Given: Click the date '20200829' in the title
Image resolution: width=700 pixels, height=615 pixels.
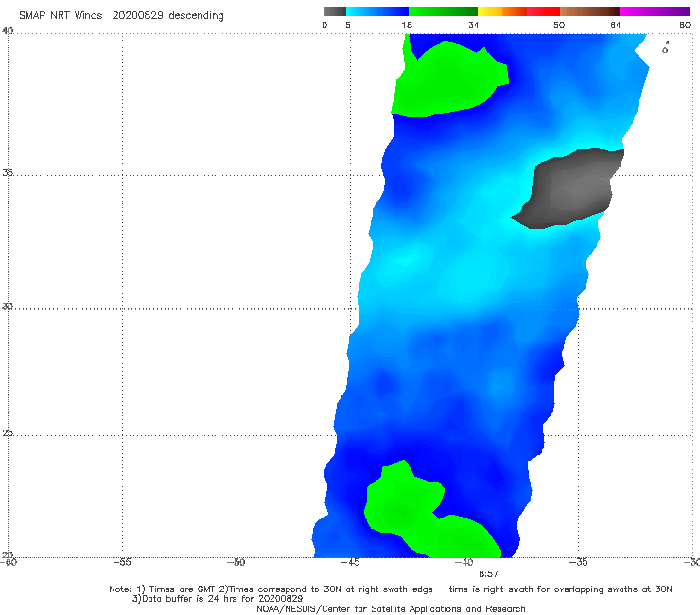Looking at the screenshot, I should pyautogui.click(x=137, y=15).
